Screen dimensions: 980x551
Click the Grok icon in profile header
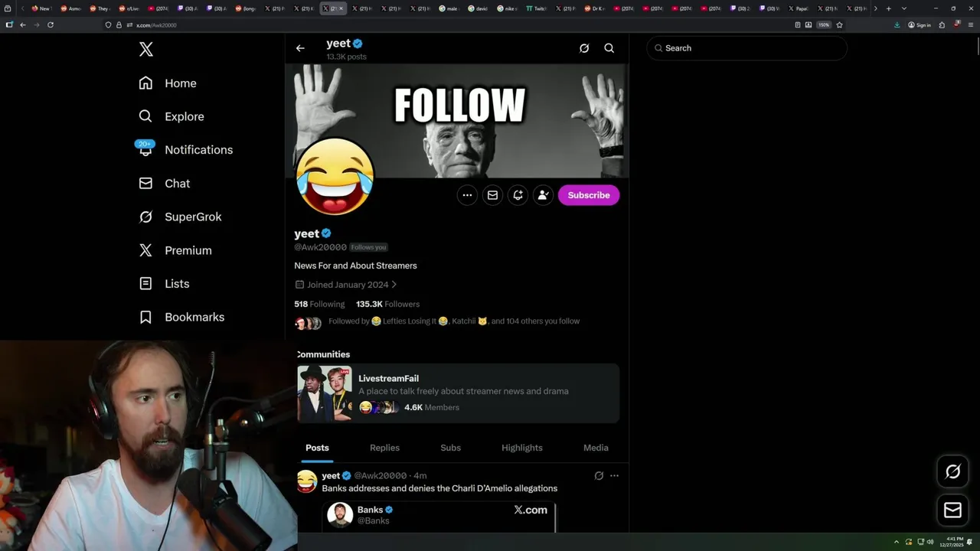pyautogui.click(x=584, y=48)
